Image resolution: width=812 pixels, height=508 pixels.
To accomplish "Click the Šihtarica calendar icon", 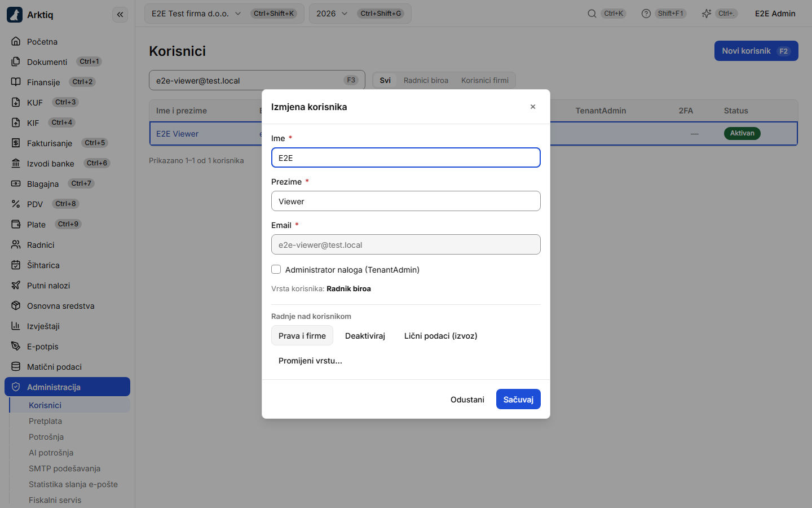I will pyautogui.click(x=16, y=265).
